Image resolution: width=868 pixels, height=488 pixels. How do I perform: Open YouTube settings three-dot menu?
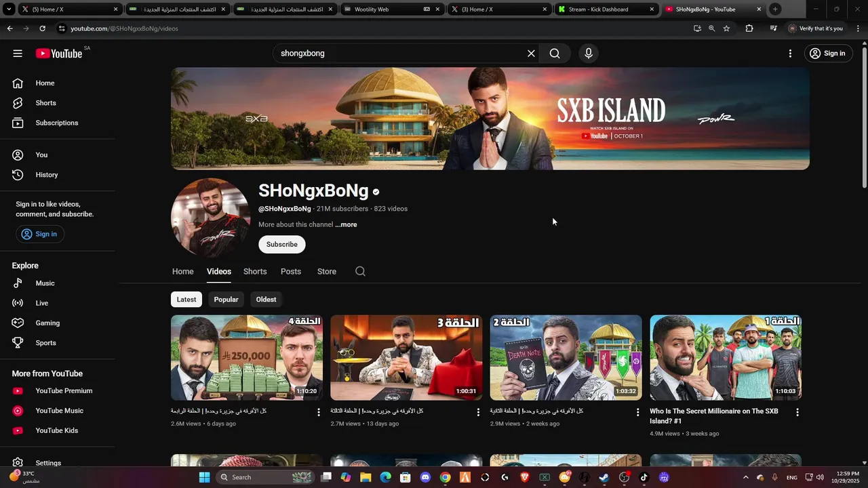coord(790,54)
